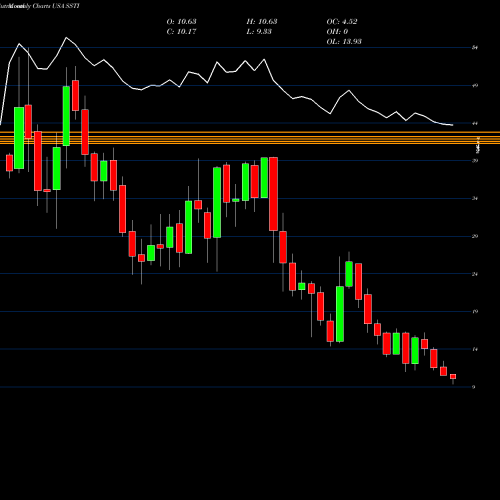Click the 'H: 10.63' high value
The image size is (500, 500).
[x=262, y=21]
